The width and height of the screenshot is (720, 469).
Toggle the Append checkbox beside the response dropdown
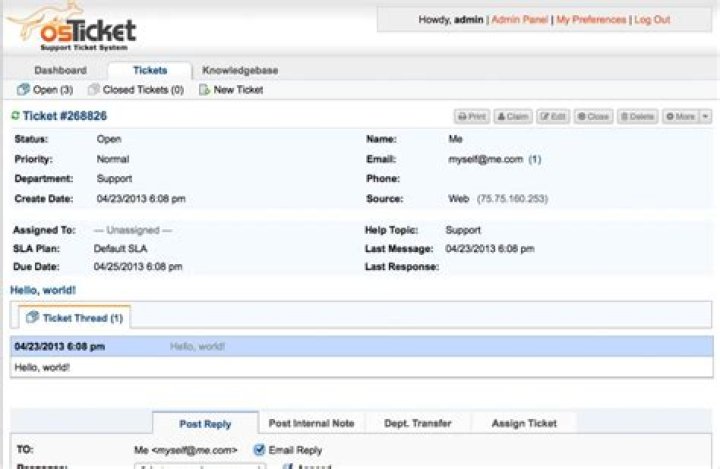[288, 466]
